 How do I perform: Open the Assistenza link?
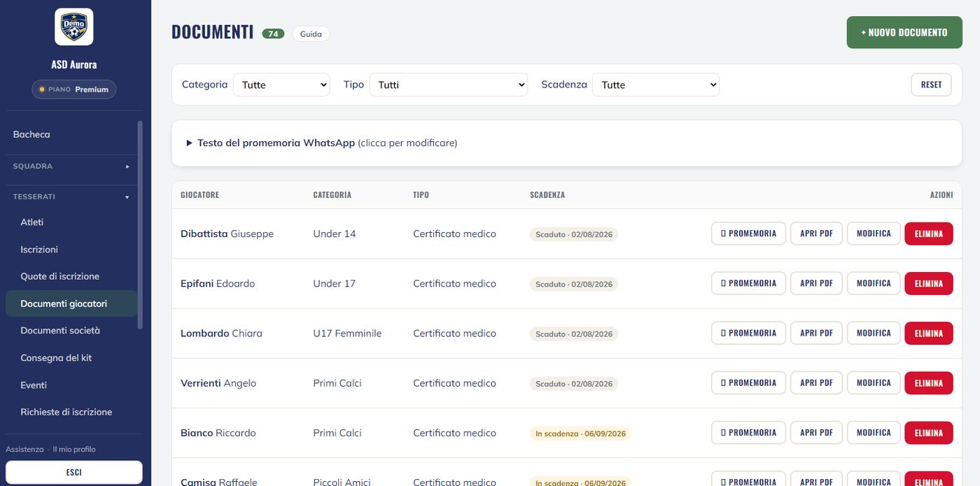coord(24,449)
